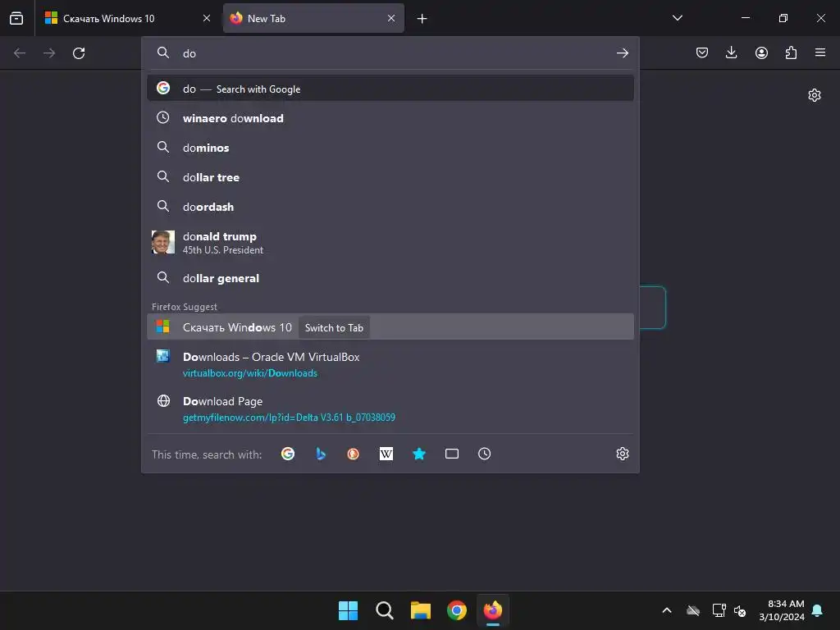Viewport: 840px width, 630px height.
Task: Launch File Explorer from the taskbar
Action: coord(421,610)
